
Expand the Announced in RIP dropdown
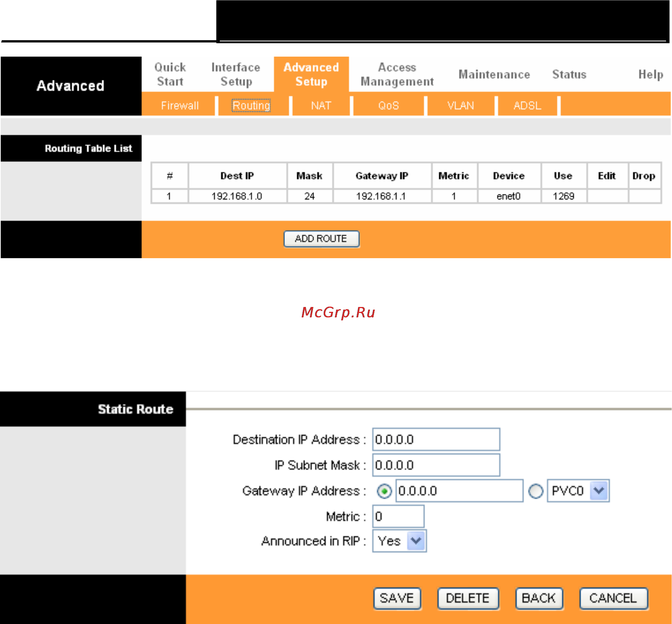399,541
